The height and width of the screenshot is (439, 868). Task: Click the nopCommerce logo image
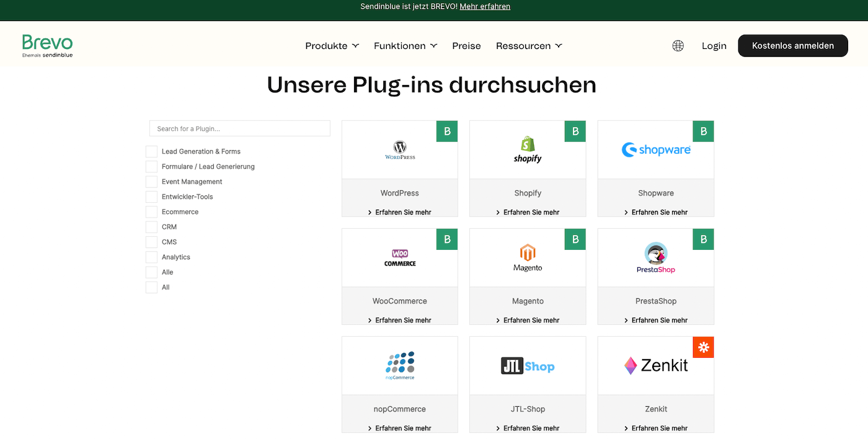coord(400,366)
